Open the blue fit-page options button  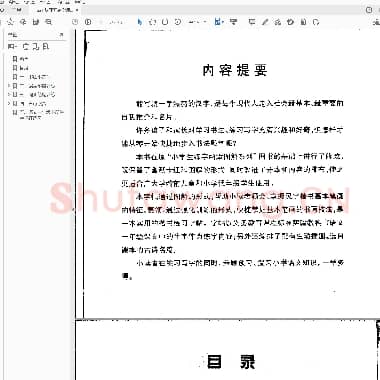[218, 22]
